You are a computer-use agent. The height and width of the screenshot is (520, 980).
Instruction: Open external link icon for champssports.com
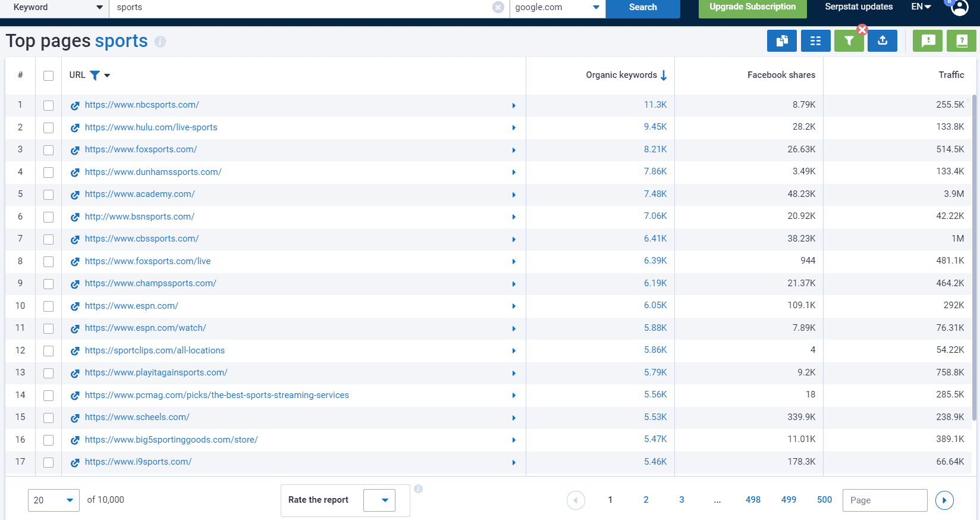[x=75, y=284]
